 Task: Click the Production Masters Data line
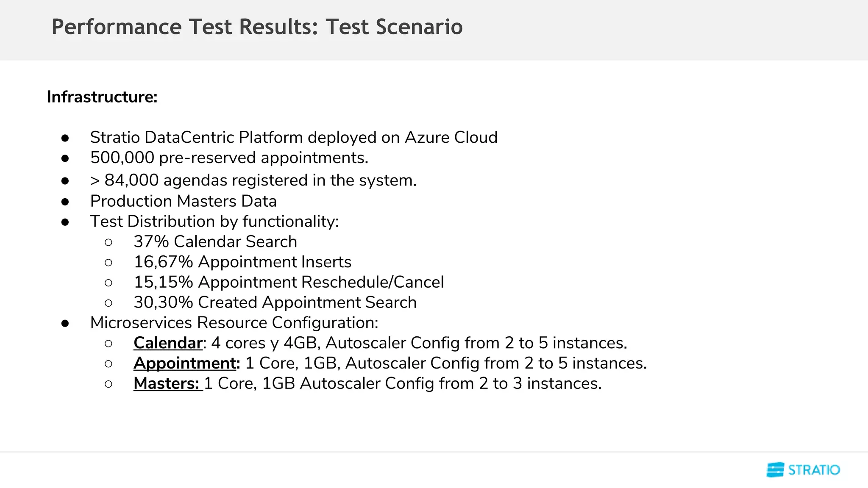pos(183,201)
